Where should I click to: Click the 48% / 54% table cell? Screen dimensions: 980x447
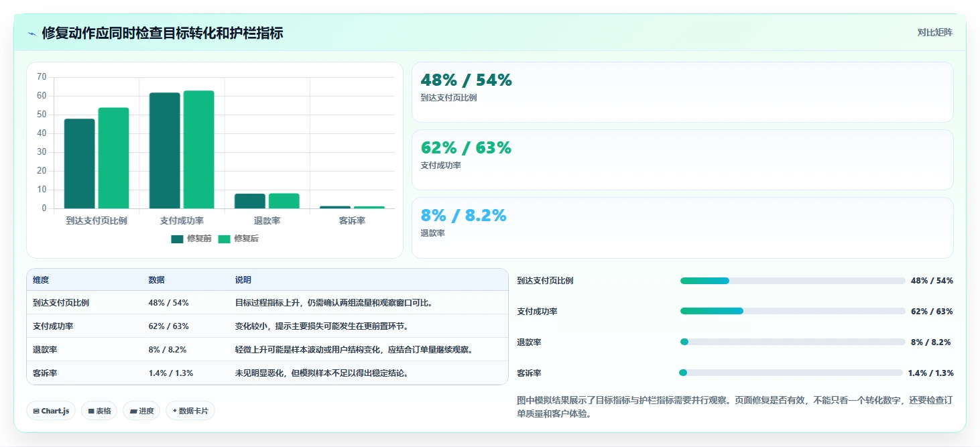(169, 303)
